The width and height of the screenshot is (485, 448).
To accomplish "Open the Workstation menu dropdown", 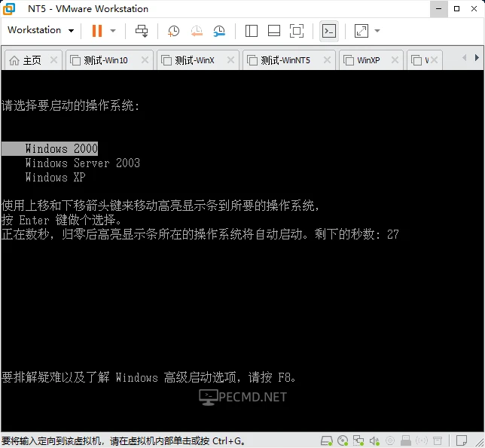I will point(41,30).
